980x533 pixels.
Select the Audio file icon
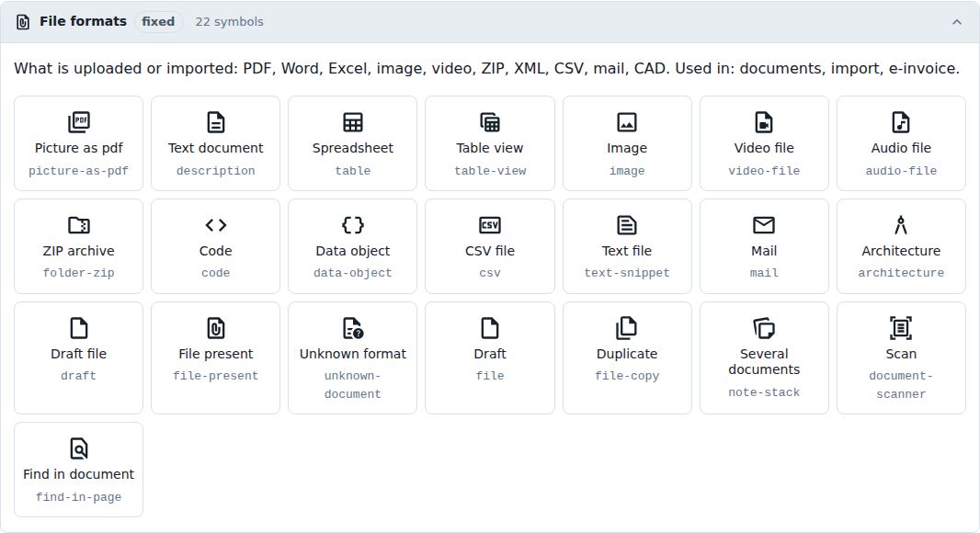[901, 122]
